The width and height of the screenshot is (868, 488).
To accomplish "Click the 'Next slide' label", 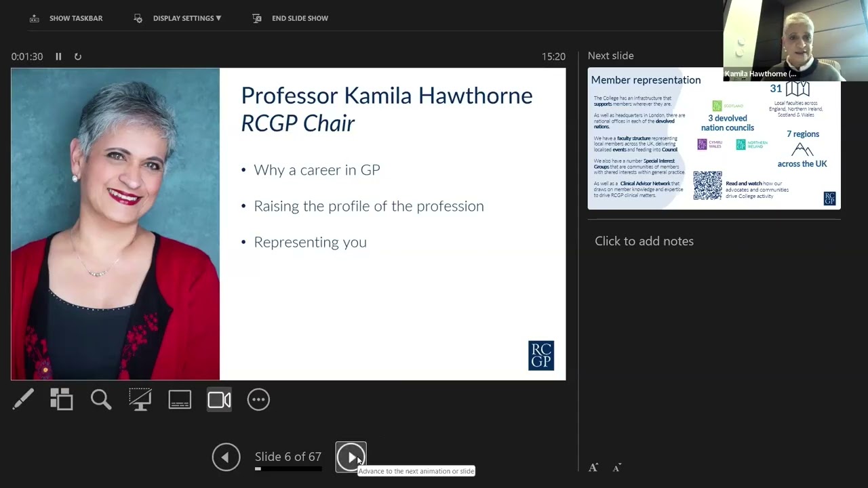I will (611, 56).
